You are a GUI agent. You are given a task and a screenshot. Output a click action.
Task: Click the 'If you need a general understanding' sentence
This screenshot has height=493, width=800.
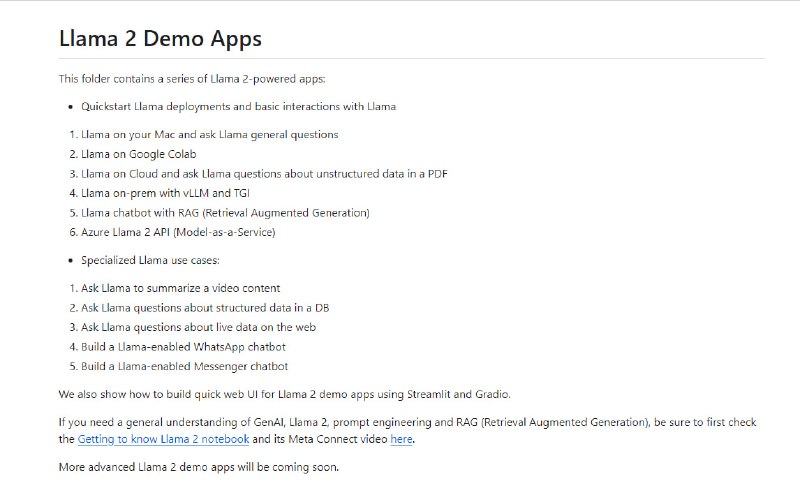coord(400,422)
